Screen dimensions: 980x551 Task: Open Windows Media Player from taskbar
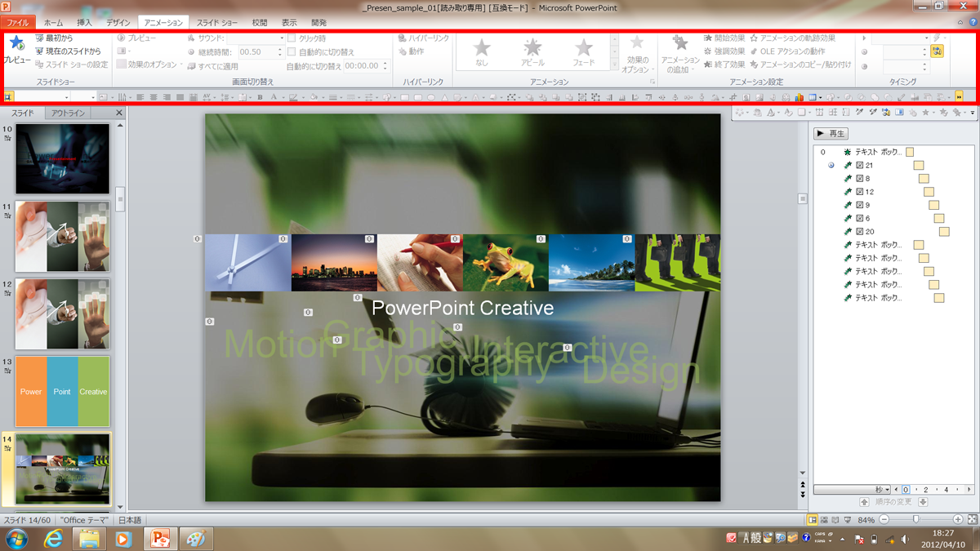point(123,539)
